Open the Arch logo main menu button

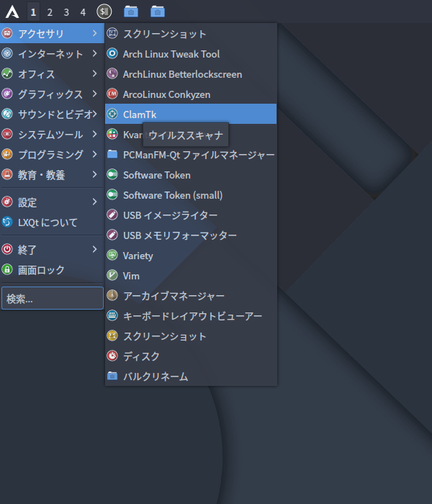[x=12, y=12]
